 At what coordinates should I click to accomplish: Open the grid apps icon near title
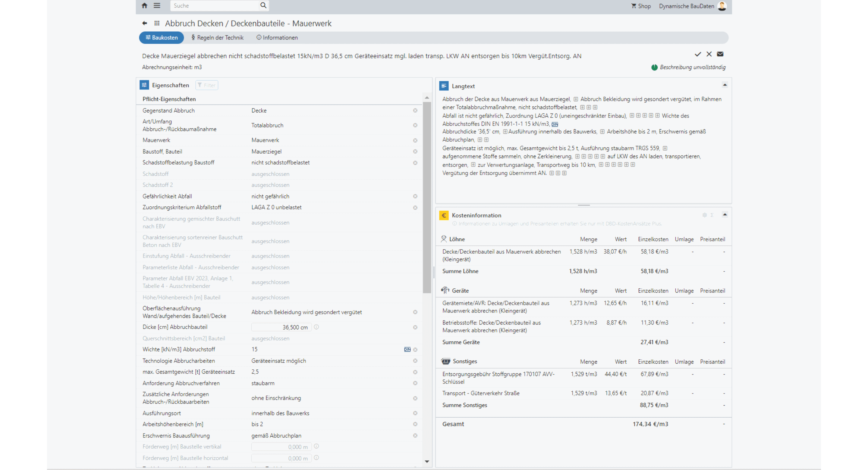click(157, 23)
